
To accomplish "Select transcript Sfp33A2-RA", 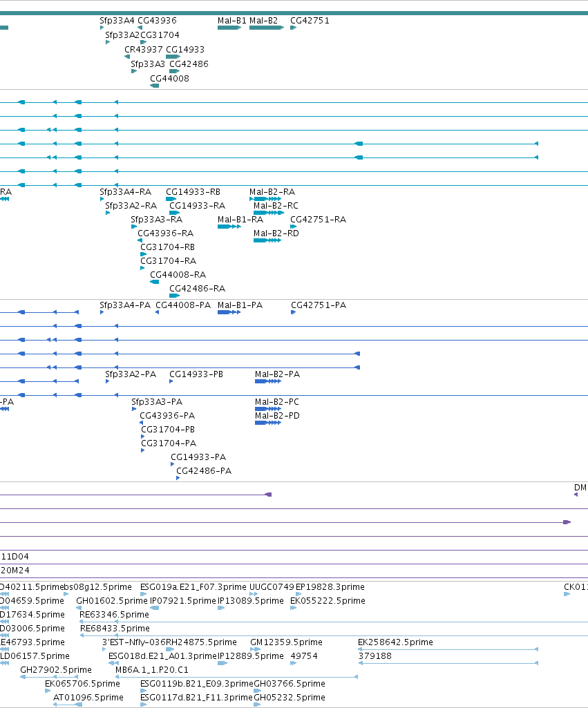I will (131, 206).
